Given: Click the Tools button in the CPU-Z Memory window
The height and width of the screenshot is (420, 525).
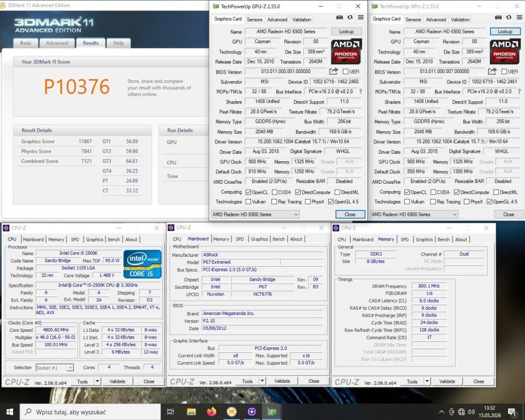Looking at the screenshot, I should click(x=412, y=382).
